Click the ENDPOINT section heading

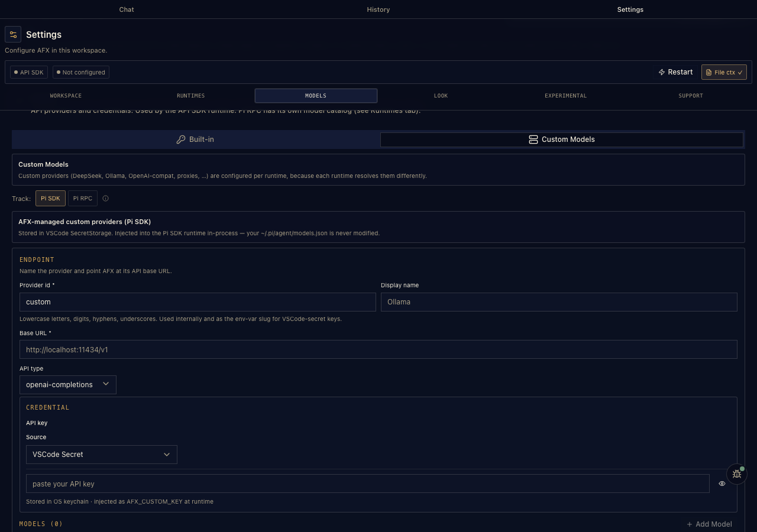tap(37, 260)
